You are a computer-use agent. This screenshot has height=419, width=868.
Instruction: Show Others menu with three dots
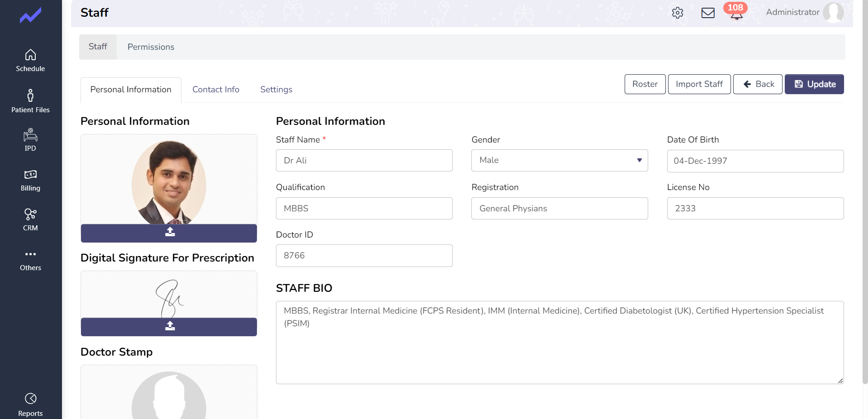tap(30, 260)
